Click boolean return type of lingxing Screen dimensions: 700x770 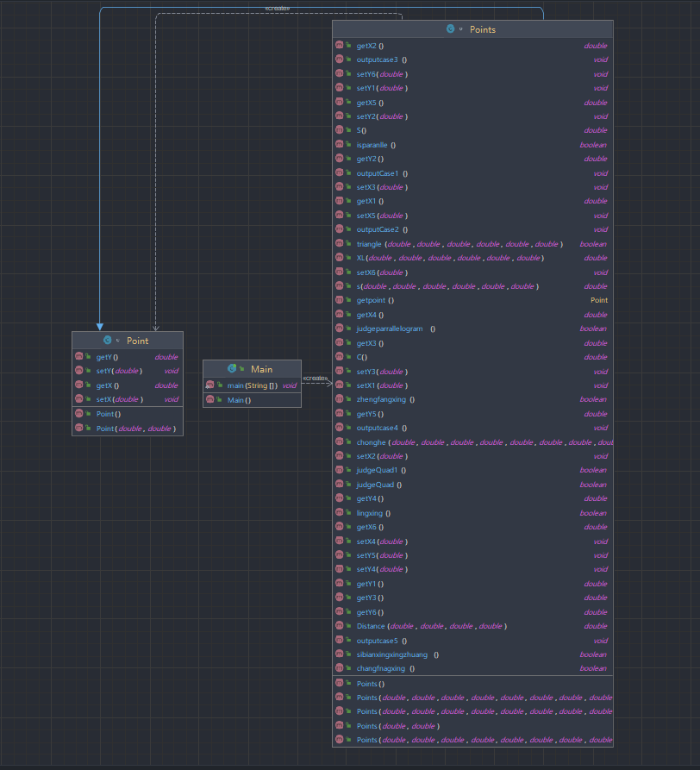593,513
